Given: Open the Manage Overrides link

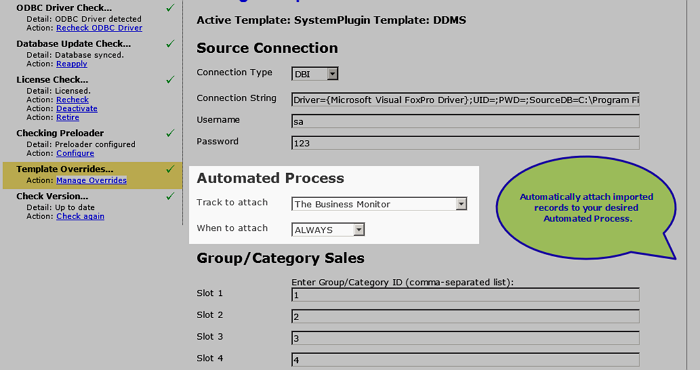Looking at the screenshot, I should (x=92, y=180).
